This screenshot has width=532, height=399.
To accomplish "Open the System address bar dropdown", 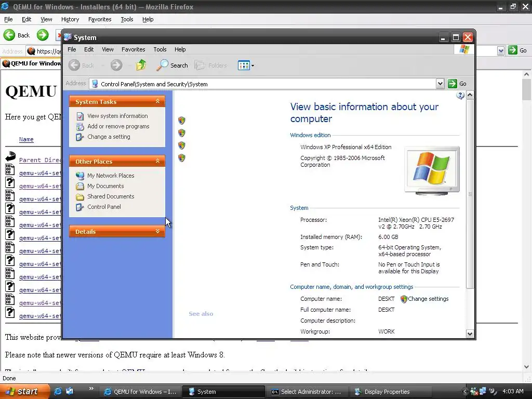I will 440,84.
